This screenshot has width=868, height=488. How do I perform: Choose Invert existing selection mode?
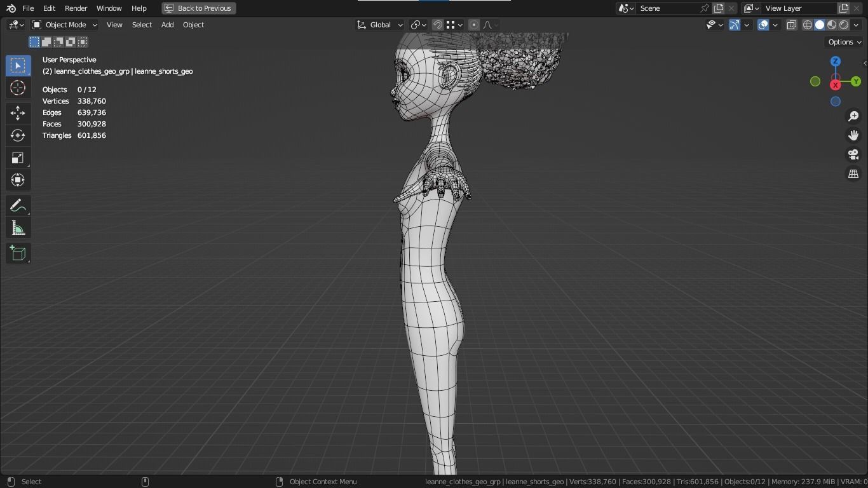pos(71,42)
